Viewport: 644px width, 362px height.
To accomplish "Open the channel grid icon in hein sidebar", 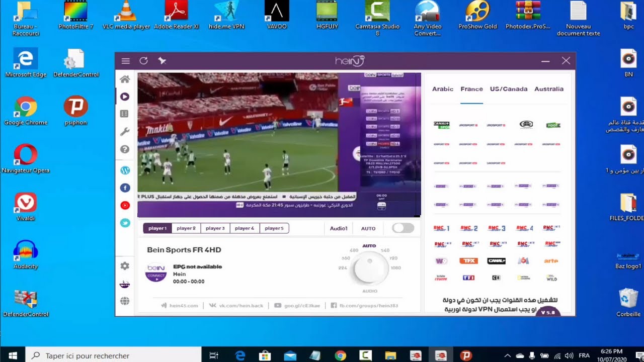I will pos(125,114).
